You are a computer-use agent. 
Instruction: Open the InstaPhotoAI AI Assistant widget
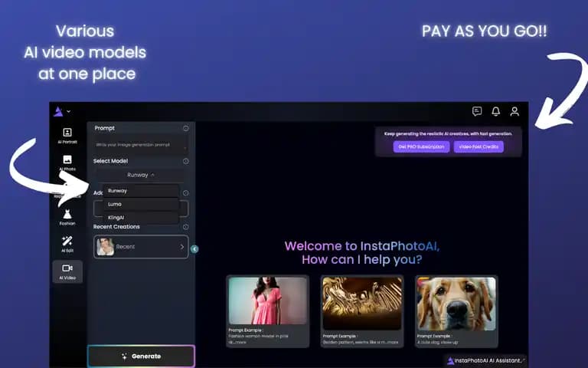click(485, 360)
